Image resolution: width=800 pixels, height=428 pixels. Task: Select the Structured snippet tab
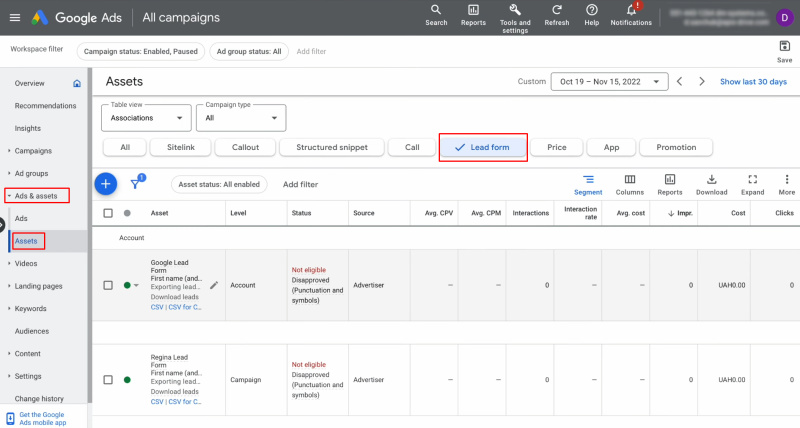[332, 147]
